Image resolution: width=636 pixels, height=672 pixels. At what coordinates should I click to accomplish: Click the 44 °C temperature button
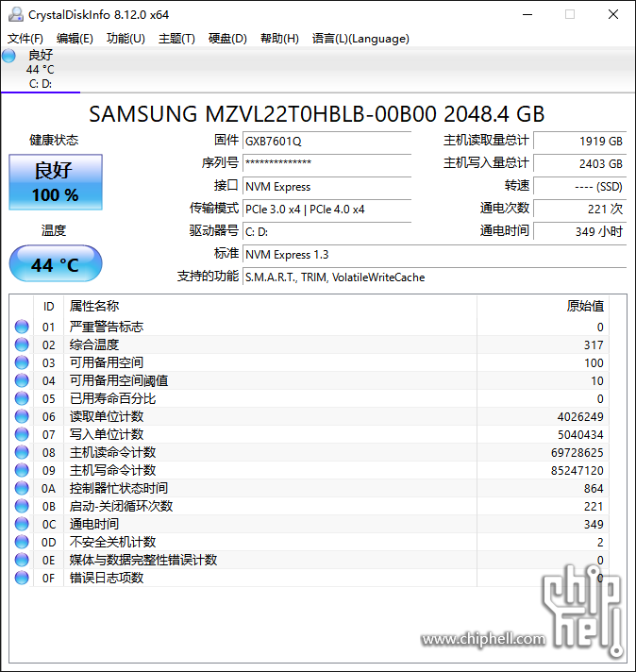[x=56, y=263]
